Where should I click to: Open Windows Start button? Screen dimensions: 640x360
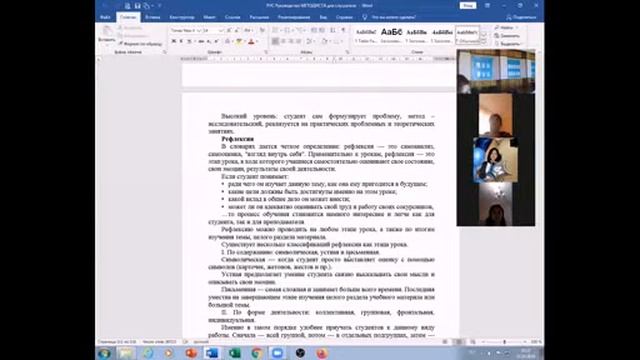click(x=104, y=353)
